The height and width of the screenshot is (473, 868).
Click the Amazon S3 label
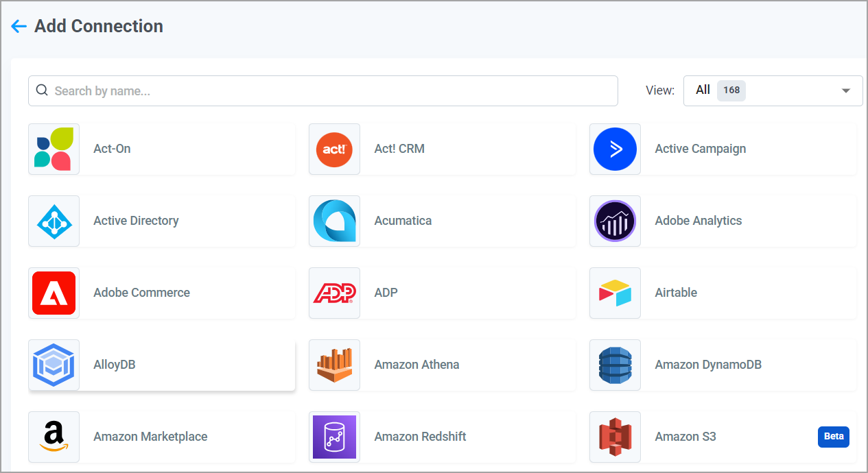click(x=685, y=437)
